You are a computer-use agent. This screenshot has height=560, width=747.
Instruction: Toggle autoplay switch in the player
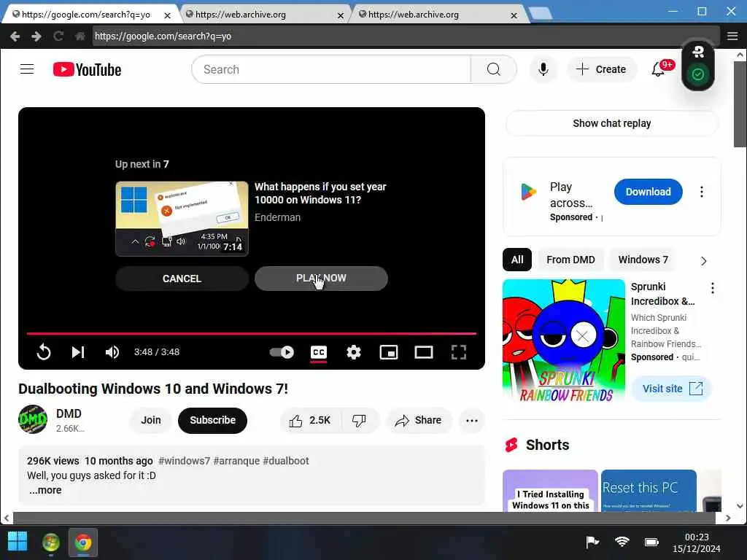[282, 352]
